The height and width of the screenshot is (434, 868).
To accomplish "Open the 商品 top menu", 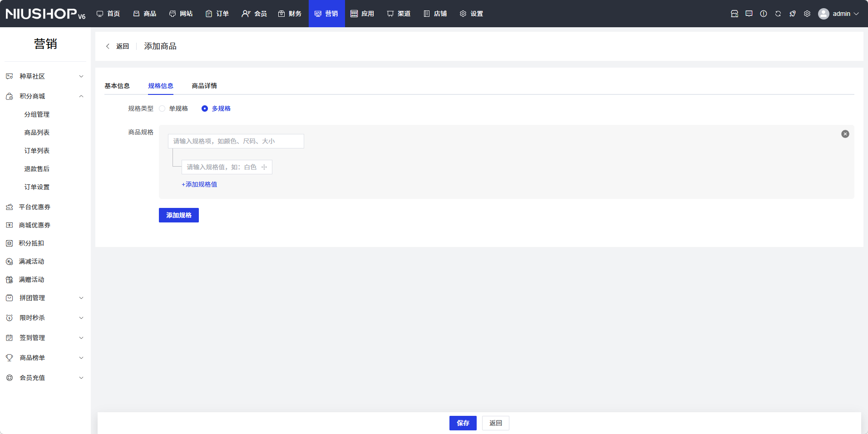I will point(145,14).
